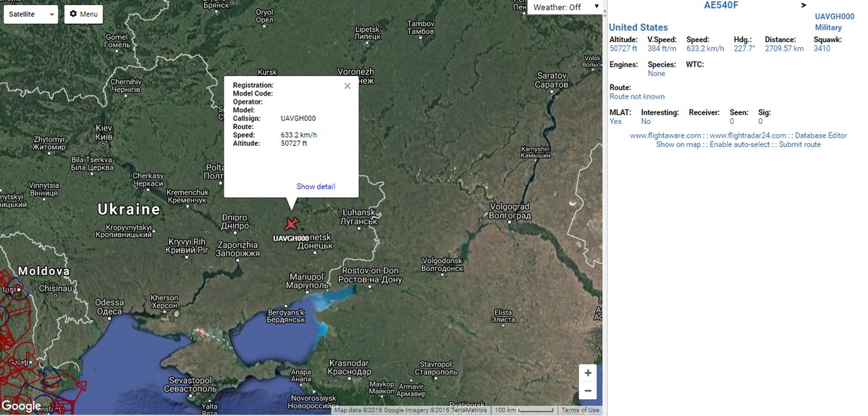Open the Weather: Off dropdown
Viewport: 868px width, 416px height.
pos(564,7)
